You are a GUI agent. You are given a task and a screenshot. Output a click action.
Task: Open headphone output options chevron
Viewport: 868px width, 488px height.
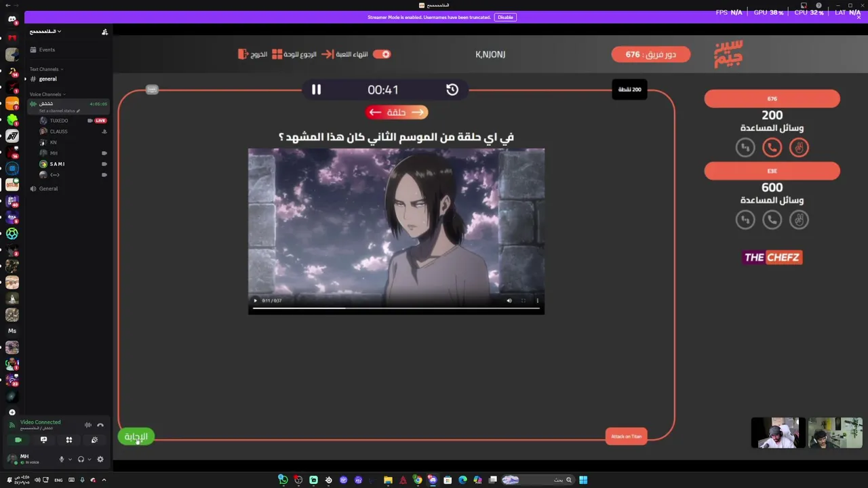click(89, 460)
